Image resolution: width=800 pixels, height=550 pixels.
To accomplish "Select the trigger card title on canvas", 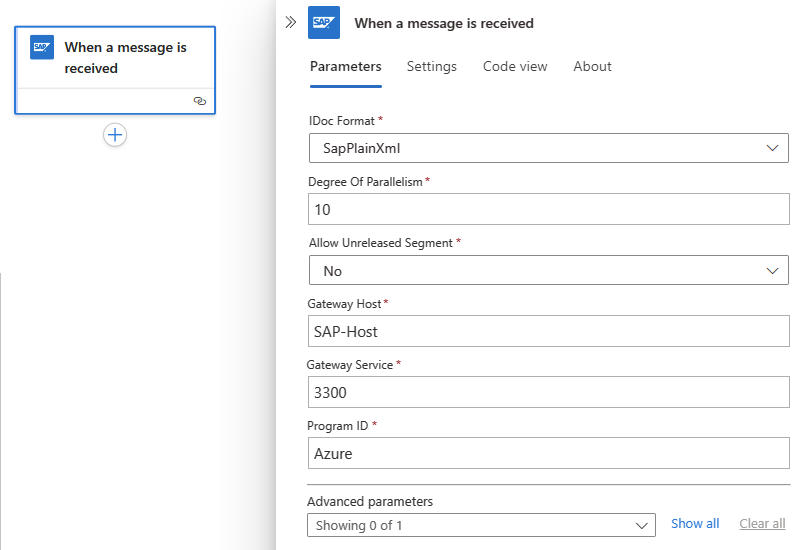I will (126, 58).
